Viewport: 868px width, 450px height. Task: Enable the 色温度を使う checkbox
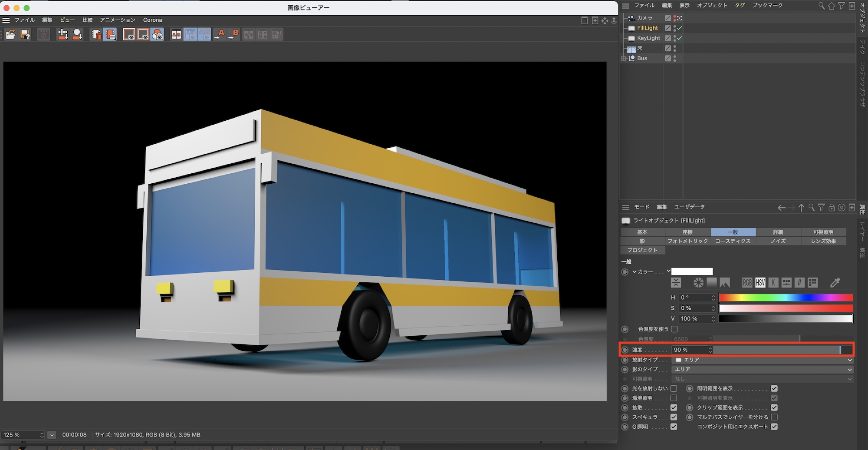coord(674,329)
